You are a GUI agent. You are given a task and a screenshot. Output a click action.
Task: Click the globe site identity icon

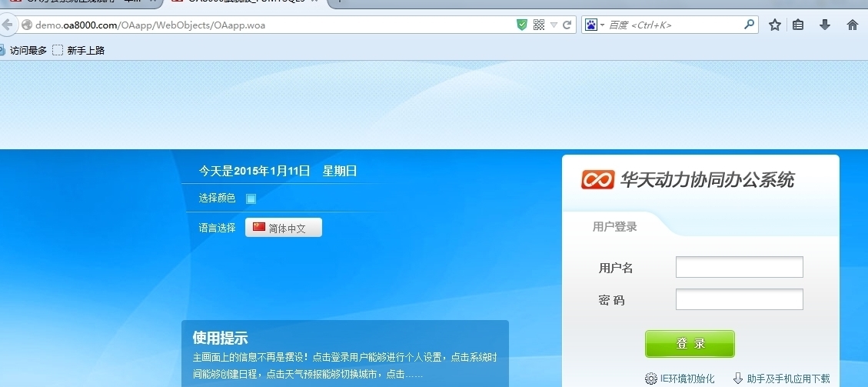(x=27, y=25)
